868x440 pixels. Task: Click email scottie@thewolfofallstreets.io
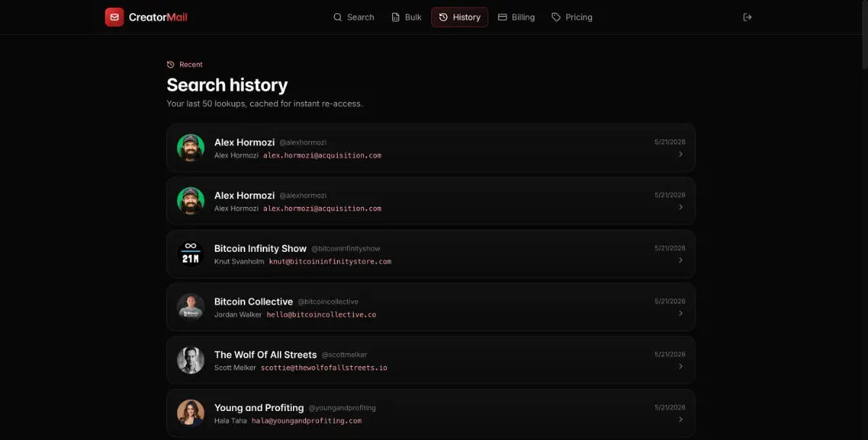[324, 368]
